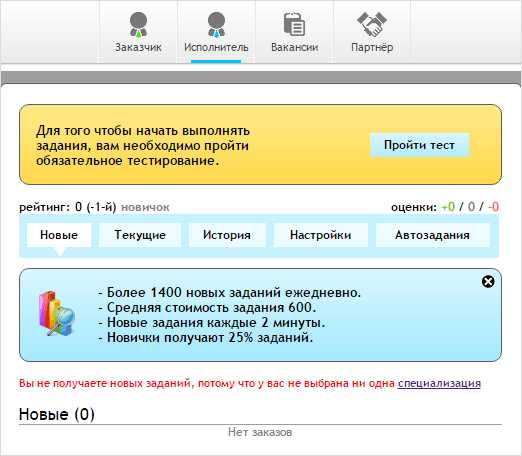Click the Исполнитель person icon
This screenshot has width=522, height=456.
(x=216, y=24)
